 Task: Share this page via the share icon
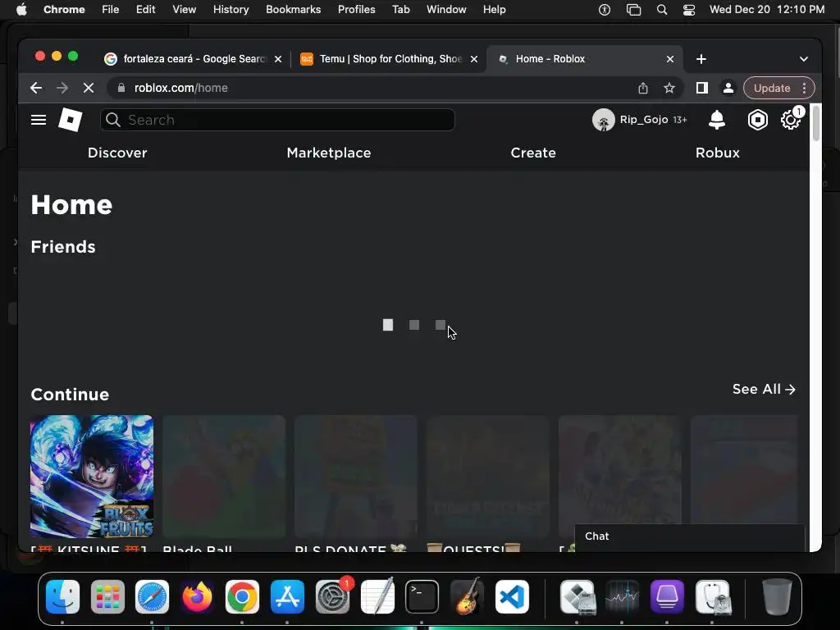tap(643, 88)
